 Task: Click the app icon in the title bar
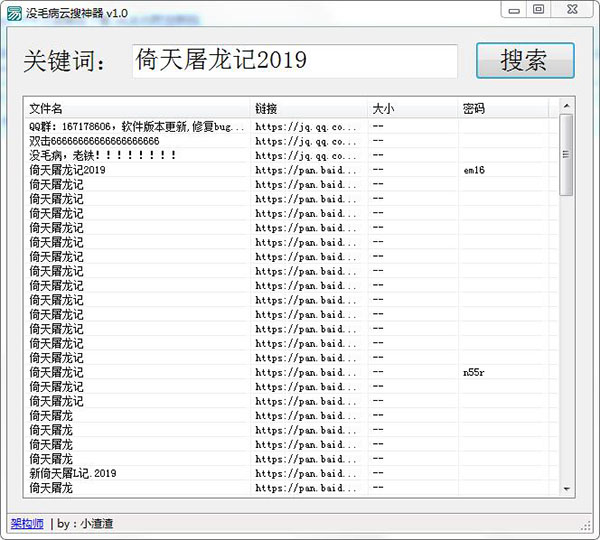point(14,10)
